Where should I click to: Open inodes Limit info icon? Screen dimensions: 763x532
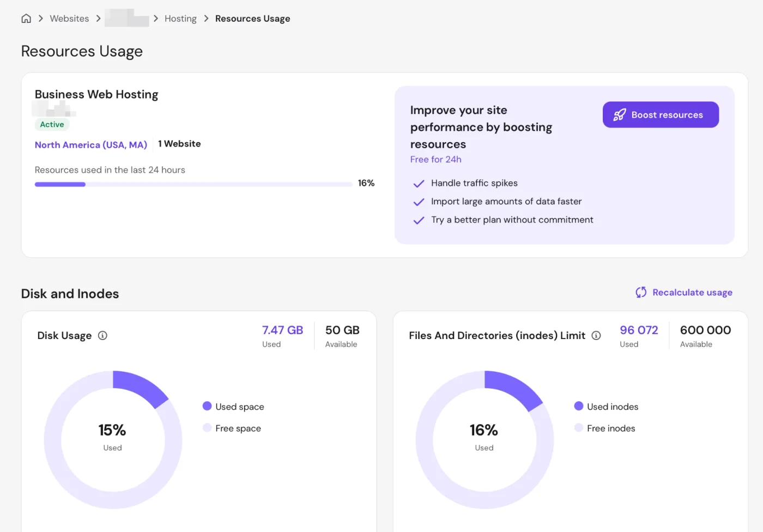click(x=596, y=335)
